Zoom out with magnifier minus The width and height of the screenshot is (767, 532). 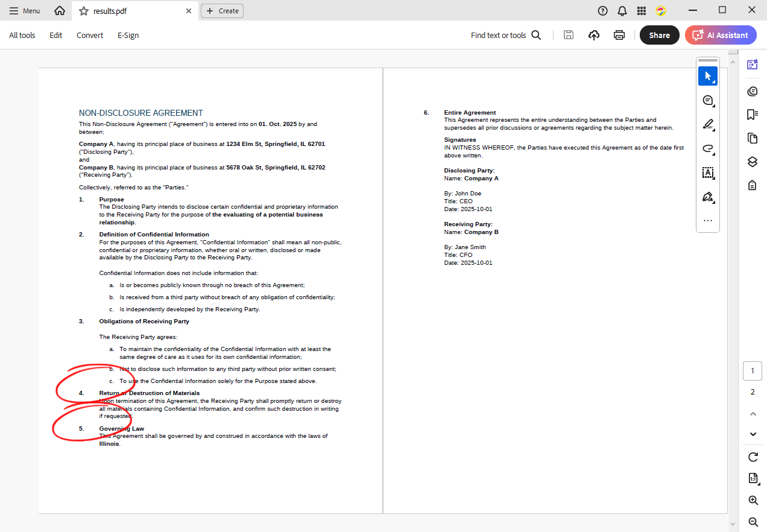pyautogui.click(x=753, y=522)
